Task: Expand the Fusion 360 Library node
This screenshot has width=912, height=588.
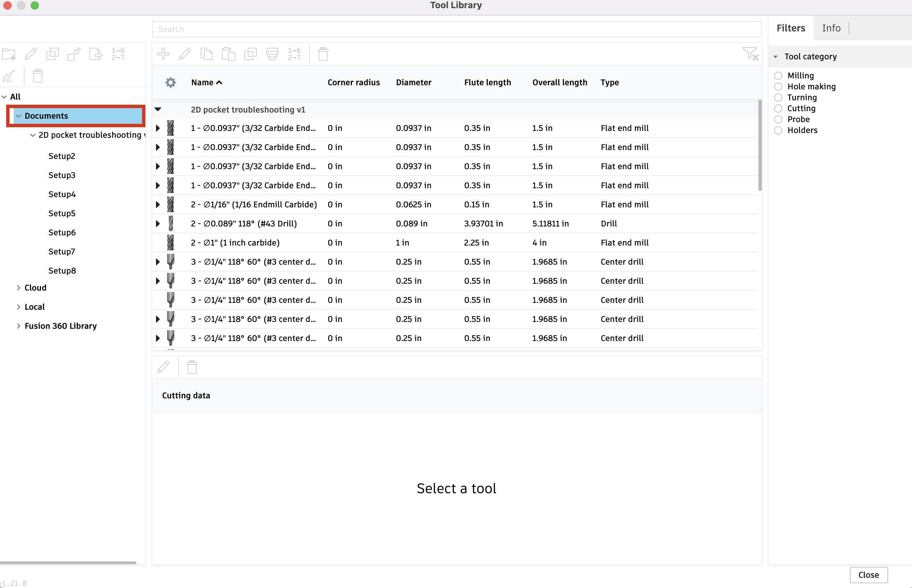Action: point(19,326)
